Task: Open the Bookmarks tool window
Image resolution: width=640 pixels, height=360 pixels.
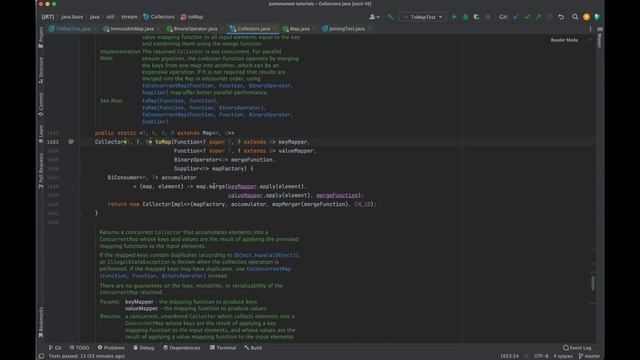Action: coord(41,322)
